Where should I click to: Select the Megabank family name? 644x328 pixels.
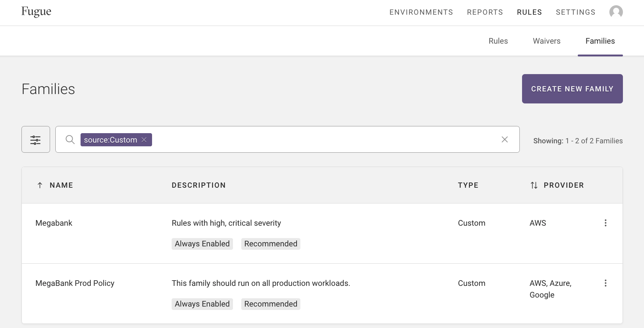[54, 223]
